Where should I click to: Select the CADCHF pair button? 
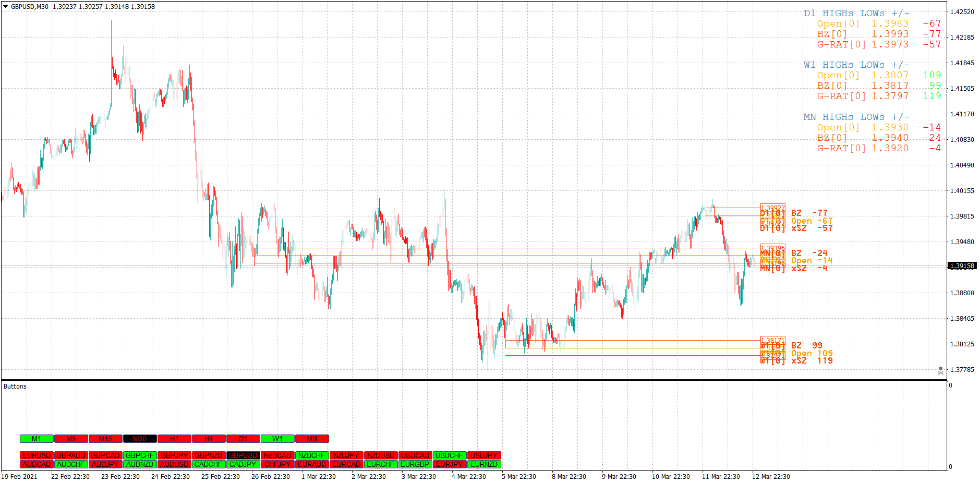(209, 464)
